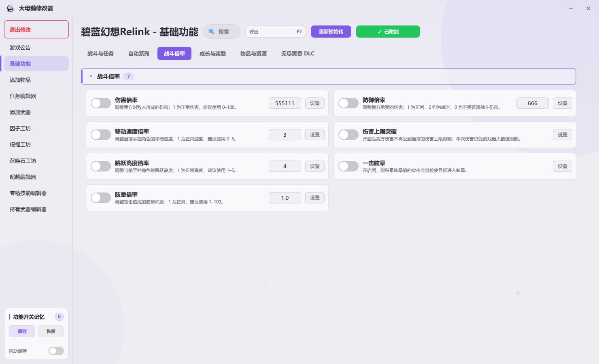The width and height of the screenshot is (599, 364).
Task: Edit the 眩晕倍率 value 1.0
Action: tap(285, 198)
